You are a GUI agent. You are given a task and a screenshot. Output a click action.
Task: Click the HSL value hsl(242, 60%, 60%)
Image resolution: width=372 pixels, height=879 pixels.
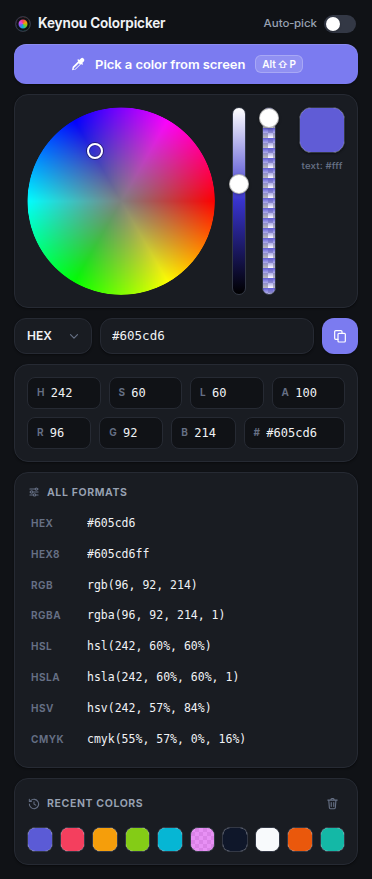click(x=149, y=646)
